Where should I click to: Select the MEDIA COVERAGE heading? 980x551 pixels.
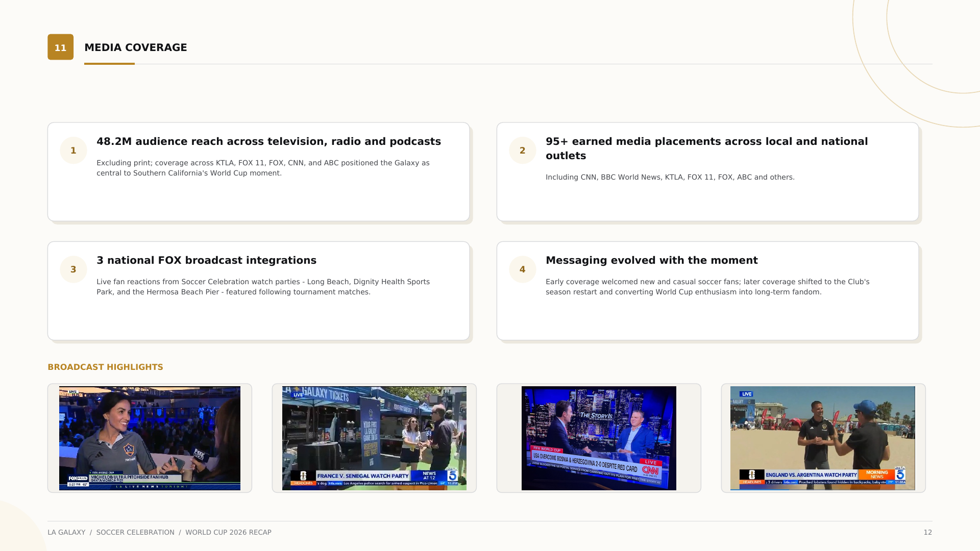click(136, 47)
